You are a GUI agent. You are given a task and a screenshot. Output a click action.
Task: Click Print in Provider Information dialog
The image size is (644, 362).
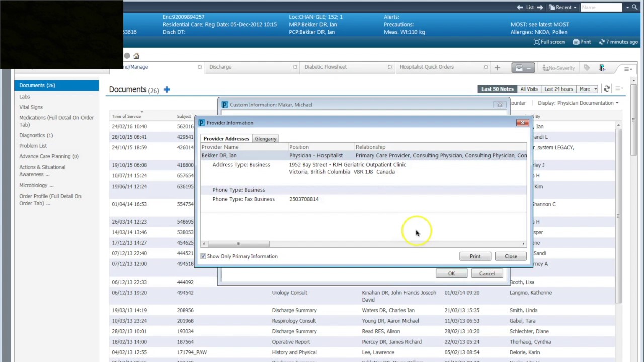(475, 256)
